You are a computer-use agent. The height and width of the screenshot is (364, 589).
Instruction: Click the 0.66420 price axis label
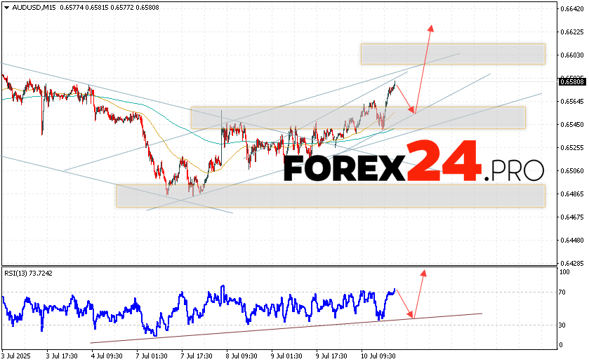coord(574,9)
